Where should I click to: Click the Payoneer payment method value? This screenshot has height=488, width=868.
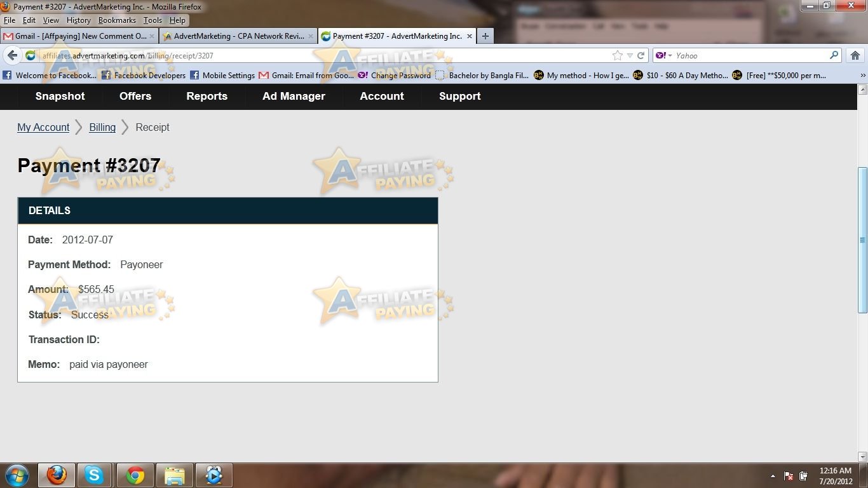coord(142,264)
